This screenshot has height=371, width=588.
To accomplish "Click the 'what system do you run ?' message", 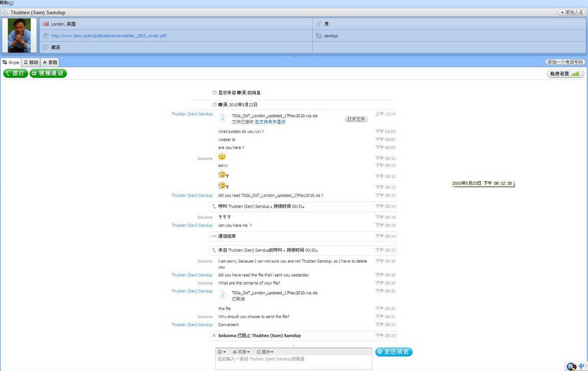I will pos(241,132).
